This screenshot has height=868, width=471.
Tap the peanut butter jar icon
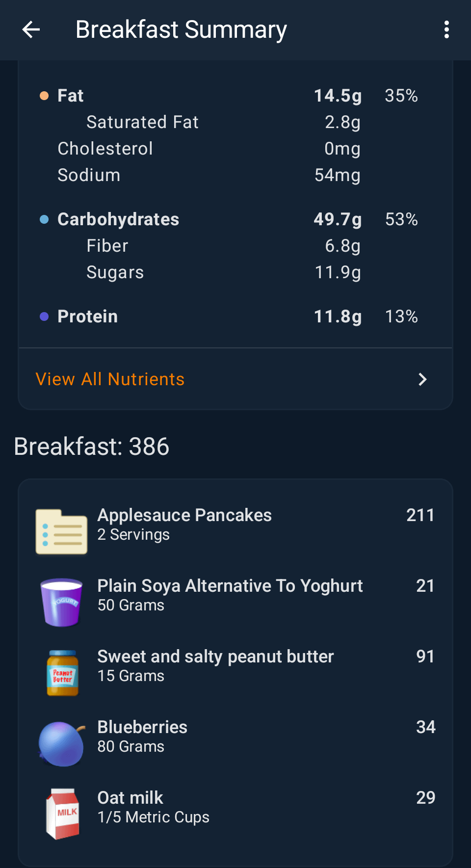62,673
